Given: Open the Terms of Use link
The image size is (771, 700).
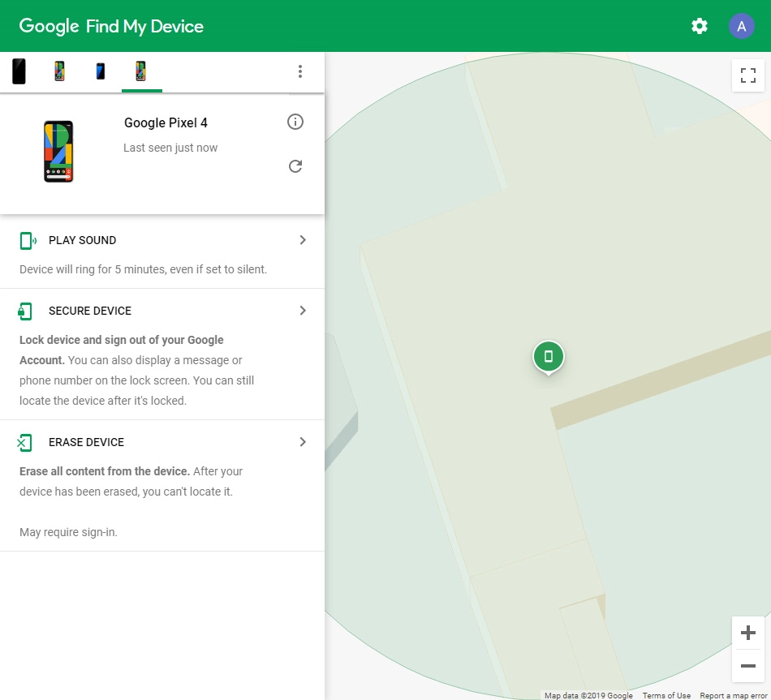Looking at the screenshot, I should (666, 696).
